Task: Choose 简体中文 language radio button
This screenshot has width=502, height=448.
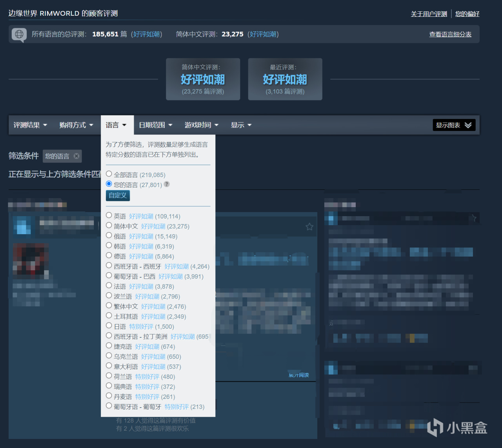Action: 109,226
